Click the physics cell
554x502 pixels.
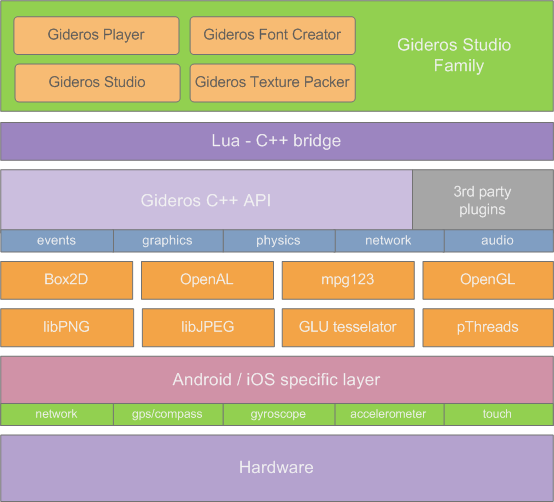(x=279, y=241)
